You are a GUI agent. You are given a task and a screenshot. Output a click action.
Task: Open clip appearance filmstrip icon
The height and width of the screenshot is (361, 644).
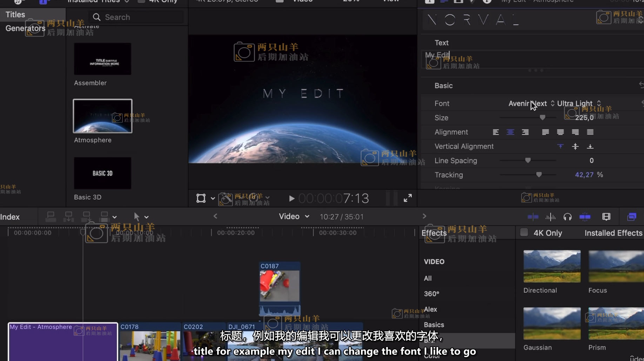point(606,217)
